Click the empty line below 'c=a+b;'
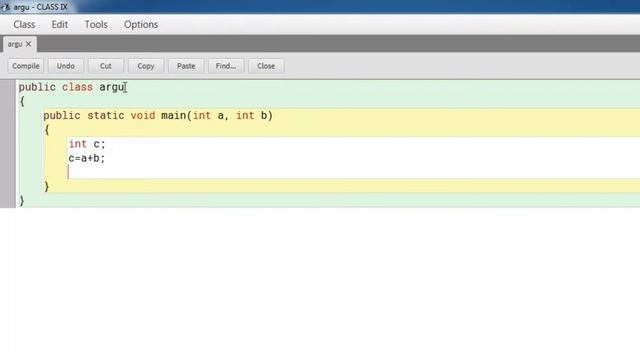Viewport: 640px width, 360px height. (x=353, y=173)
